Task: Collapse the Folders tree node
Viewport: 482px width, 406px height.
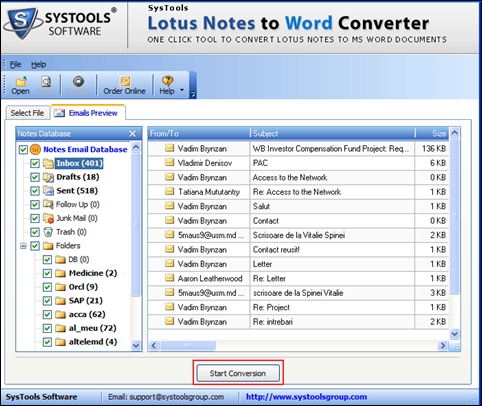Action: pyautogui.click(x=23, y=246)
